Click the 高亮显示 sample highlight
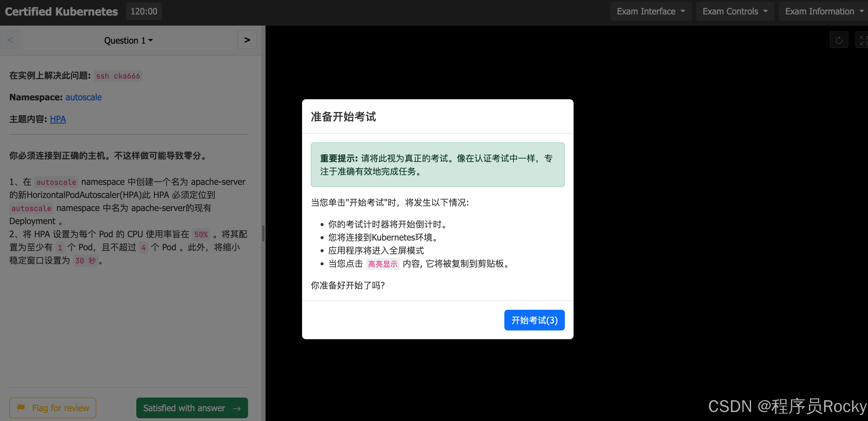Screen dimensions: 868x421 point(382,264)
